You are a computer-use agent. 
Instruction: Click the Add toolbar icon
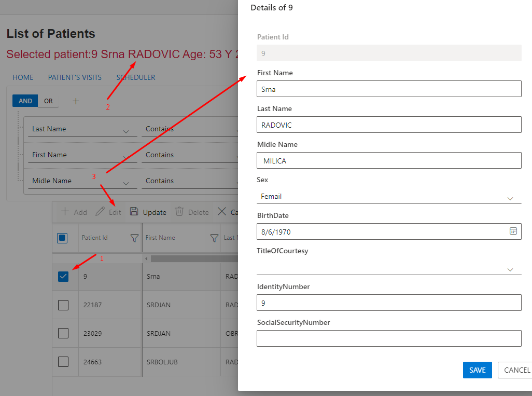pos(65,212)
